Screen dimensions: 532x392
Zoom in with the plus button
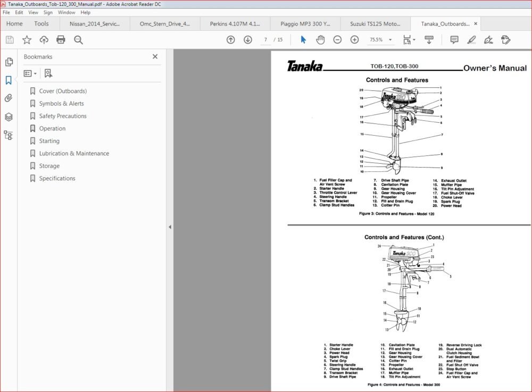(354, 40)
